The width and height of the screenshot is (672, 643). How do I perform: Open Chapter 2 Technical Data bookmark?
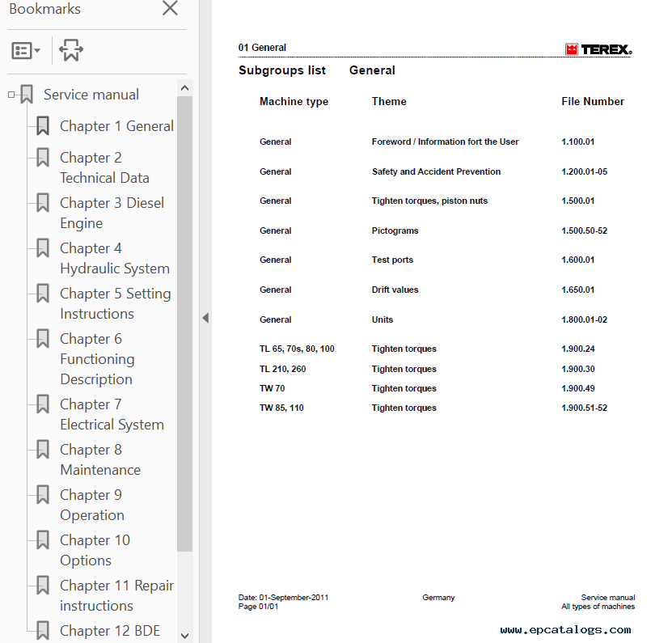pyautogui.click(x=104, y=167)
